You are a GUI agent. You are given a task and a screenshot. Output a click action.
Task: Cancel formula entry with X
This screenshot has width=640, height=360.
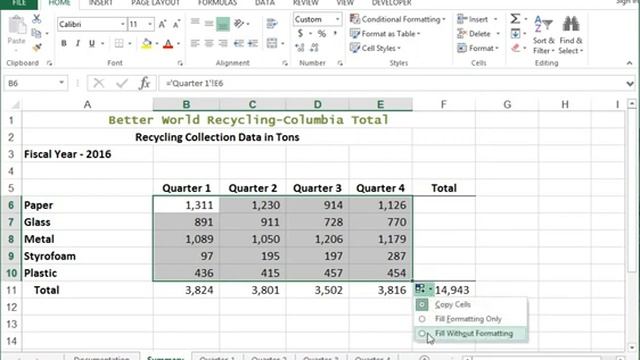[98, 83]
